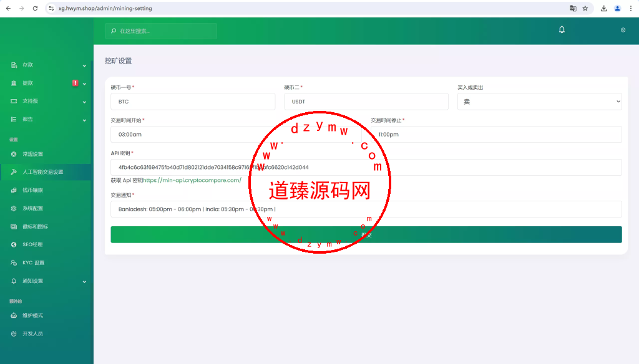Click the 常规设置 gear icon
This screenshot has width=639, height=364.
pyautogui.click(x=14, y=154)
